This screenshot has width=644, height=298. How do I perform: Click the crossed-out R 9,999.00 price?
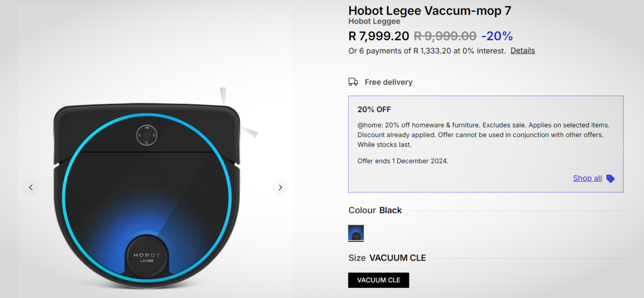pos(445,36)
